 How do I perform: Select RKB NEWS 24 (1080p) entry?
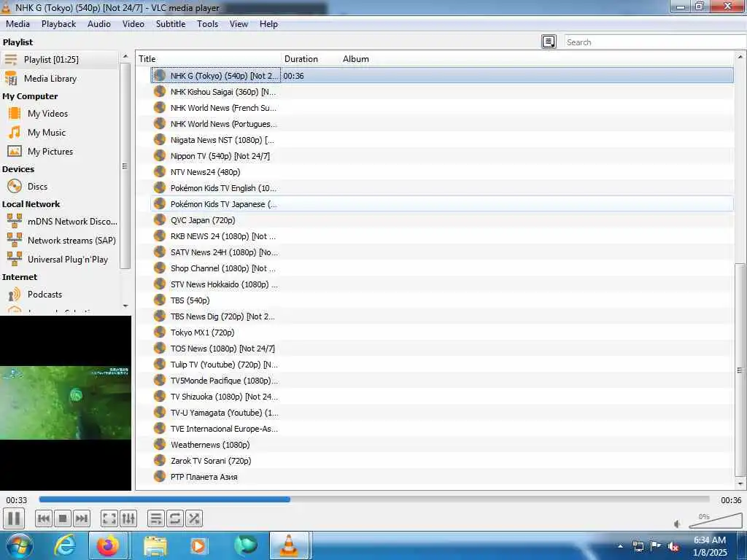point(442,236)
